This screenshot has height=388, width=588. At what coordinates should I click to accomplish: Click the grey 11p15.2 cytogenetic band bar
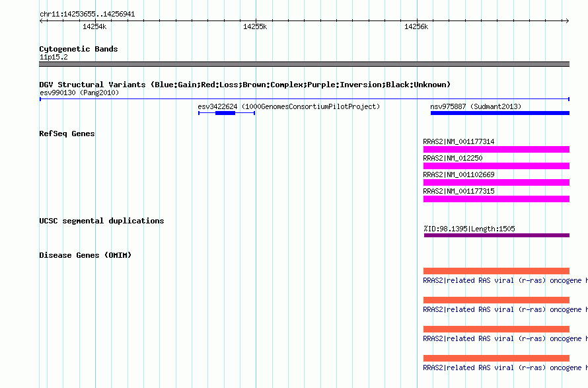pyautogui.click(x=304, y=64)
